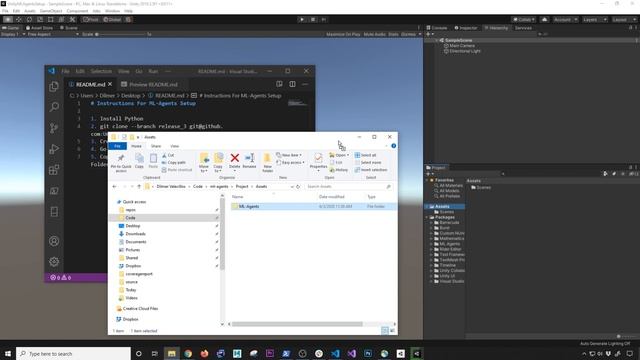Open Unity Layout dropdown
640x360 pixels.
point(624,20)
